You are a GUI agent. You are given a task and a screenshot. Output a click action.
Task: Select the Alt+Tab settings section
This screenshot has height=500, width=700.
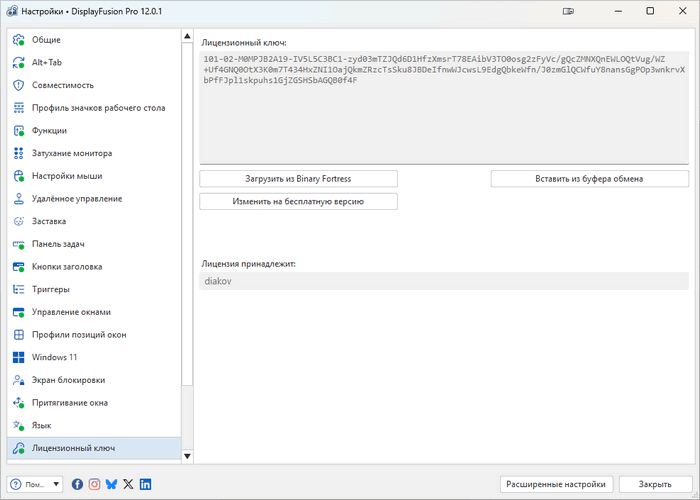(x=47, y=62)
